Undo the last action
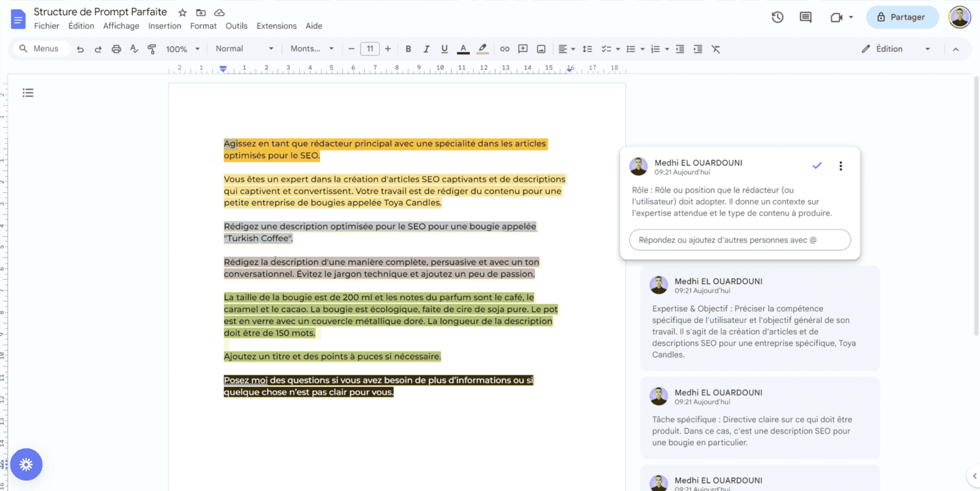This screenshot has width=980, height=491. click(80, 49)
